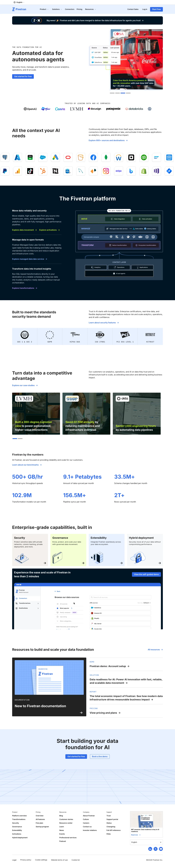Open Cookie settings in the footer
The width and height of the screenshot is (175, 868).
coord(41,860)
